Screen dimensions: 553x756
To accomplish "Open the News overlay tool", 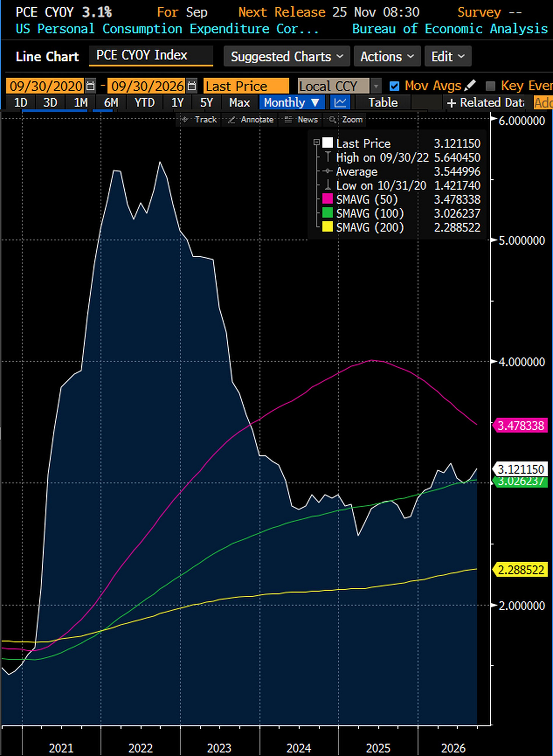I will pyautogui.click(x=301, y=120).
